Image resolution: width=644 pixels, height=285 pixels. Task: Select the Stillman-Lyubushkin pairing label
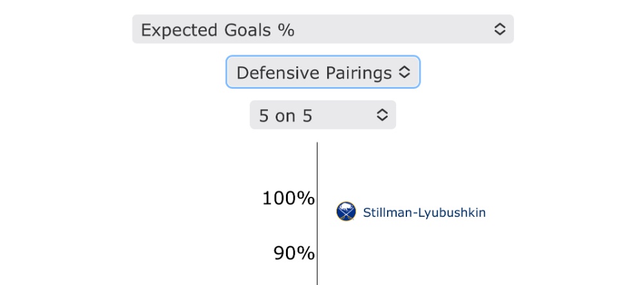(x=424, y=212)
